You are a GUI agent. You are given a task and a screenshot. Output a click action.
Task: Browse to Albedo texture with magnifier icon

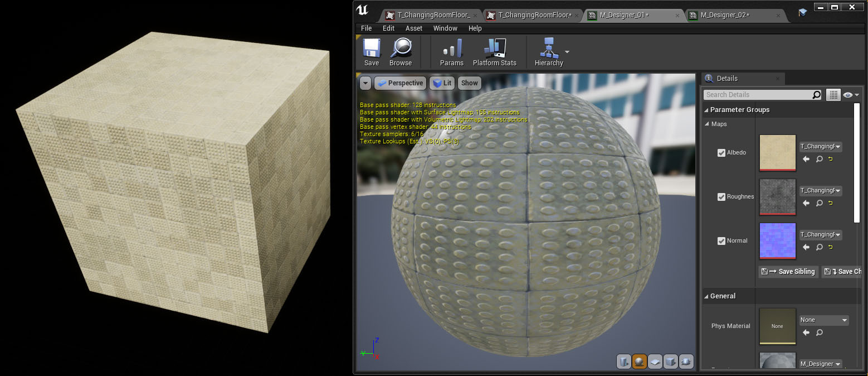pos(819,160)
